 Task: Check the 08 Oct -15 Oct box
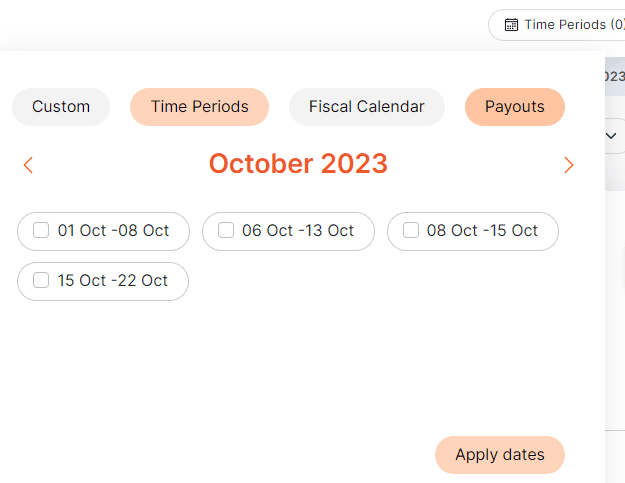[411, 230]
